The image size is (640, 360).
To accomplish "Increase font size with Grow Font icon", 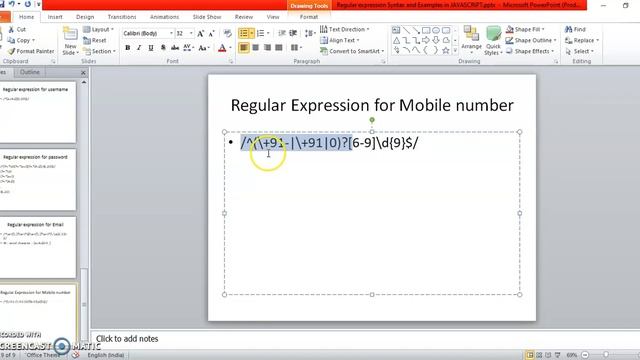I will [200, 33].
